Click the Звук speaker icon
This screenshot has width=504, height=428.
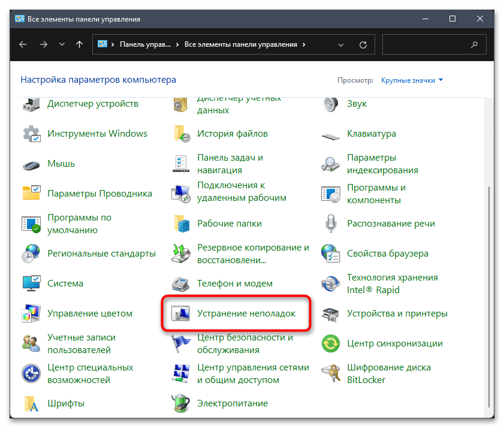tap(331, 104)
